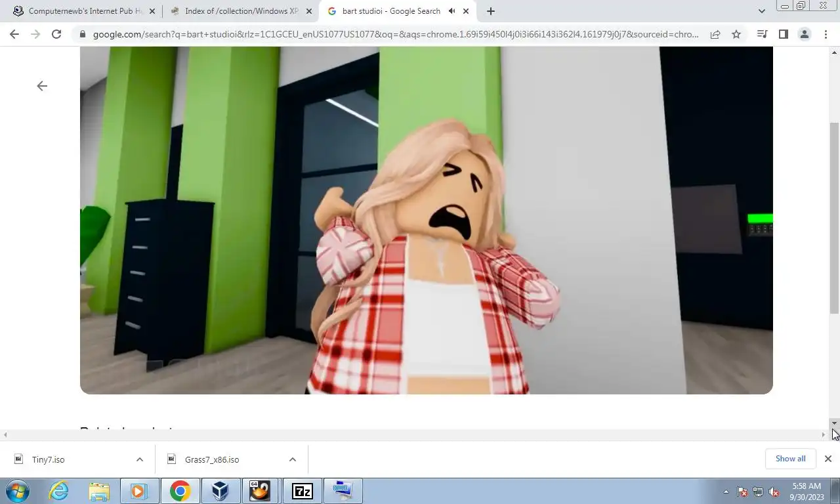The height and width of the screenshot is (504, 840).
Task: Launch Internet Explorer from the taskbar
Action: 58,491
